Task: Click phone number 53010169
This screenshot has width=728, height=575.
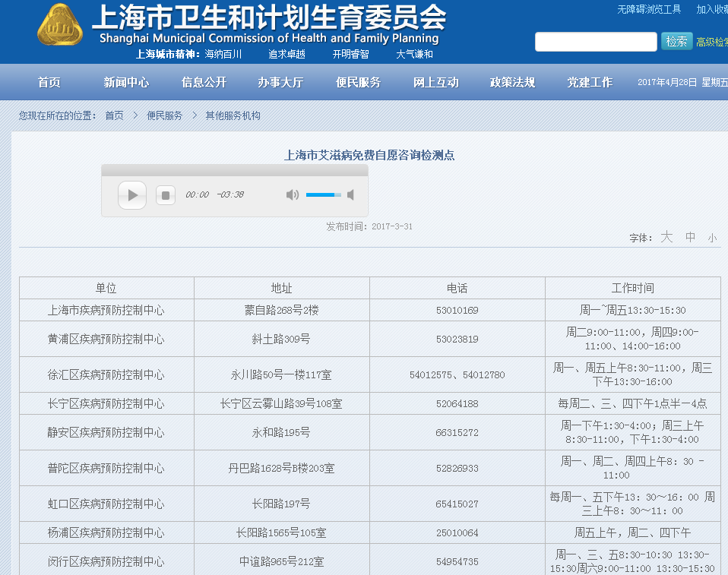Action: [457, 311]
